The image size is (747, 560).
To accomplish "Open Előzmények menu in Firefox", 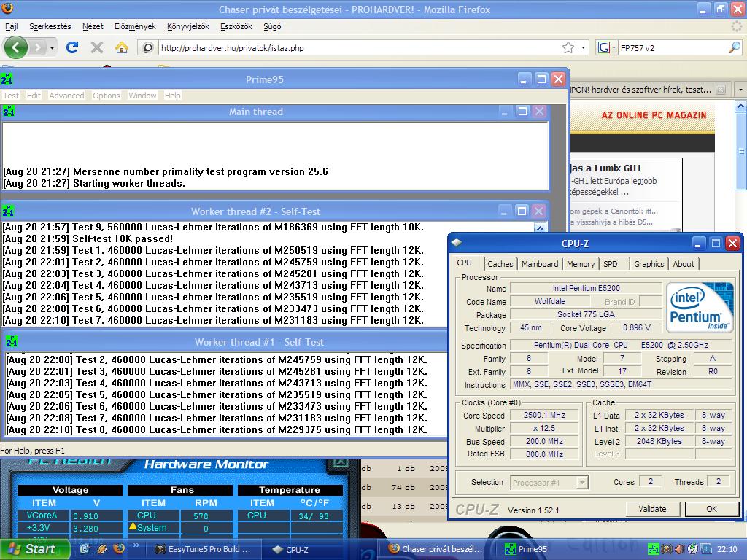I will [135, 26].
